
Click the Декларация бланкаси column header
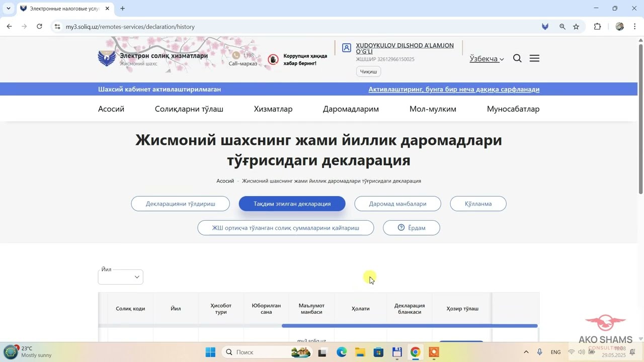(x=410, y=309)
